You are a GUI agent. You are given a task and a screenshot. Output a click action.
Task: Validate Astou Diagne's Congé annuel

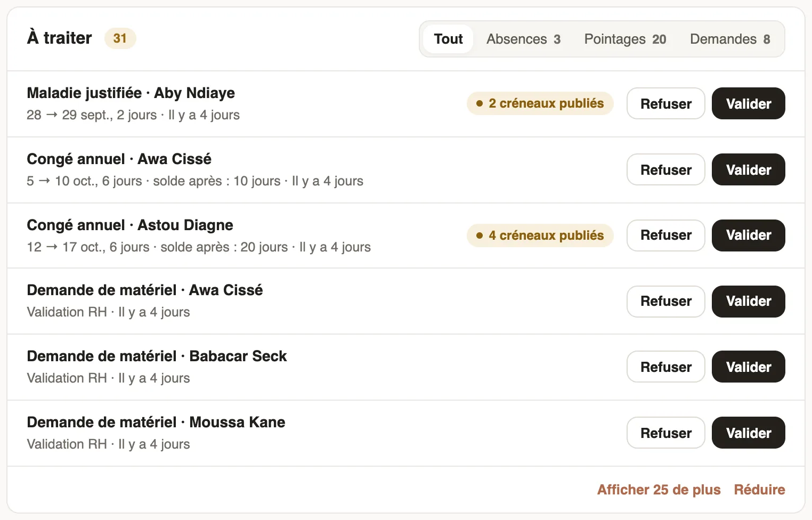[748, 235]
